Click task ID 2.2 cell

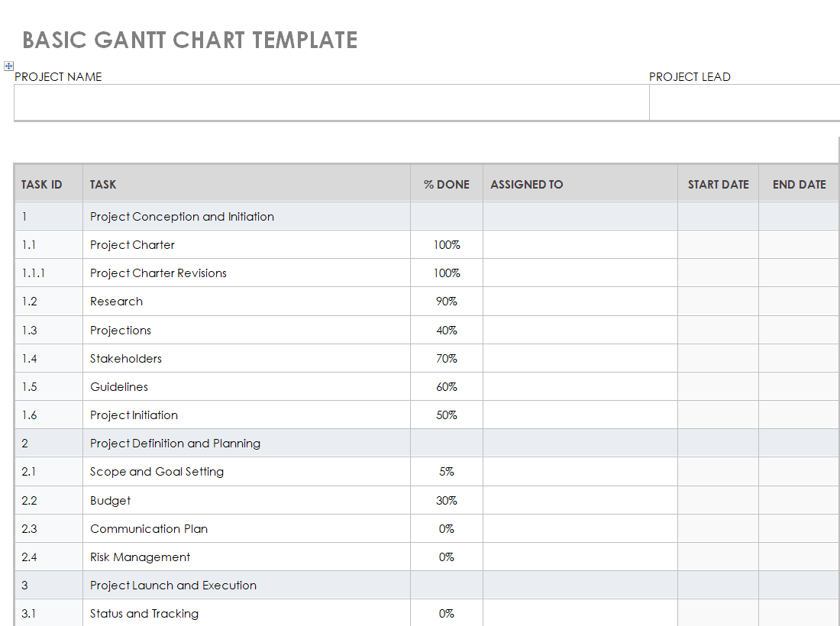pyautogui.click(x=49, y=501)
